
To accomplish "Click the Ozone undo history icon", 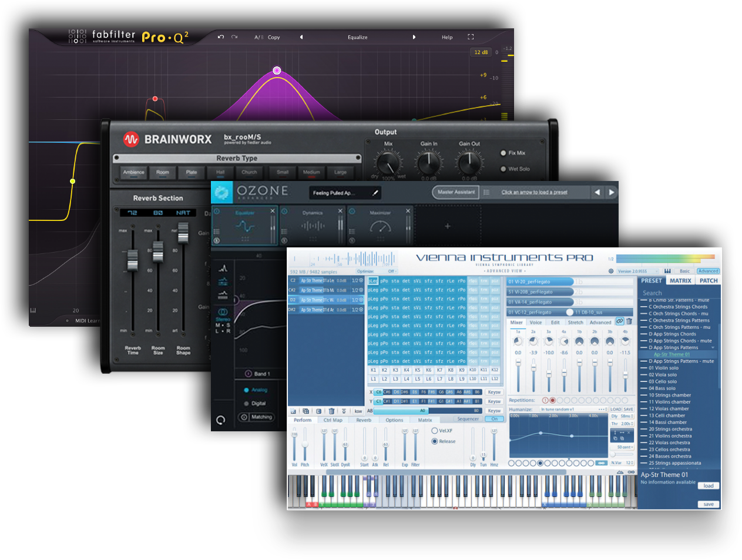I will [221, 420].
